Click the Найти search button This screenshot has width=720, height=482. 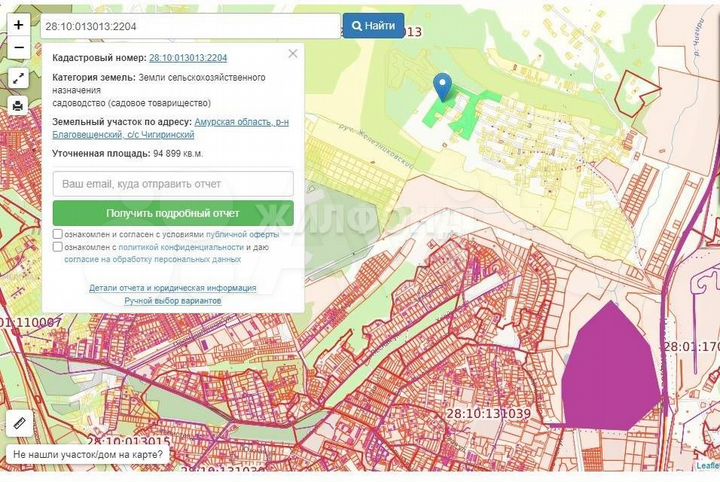[373, 26]
